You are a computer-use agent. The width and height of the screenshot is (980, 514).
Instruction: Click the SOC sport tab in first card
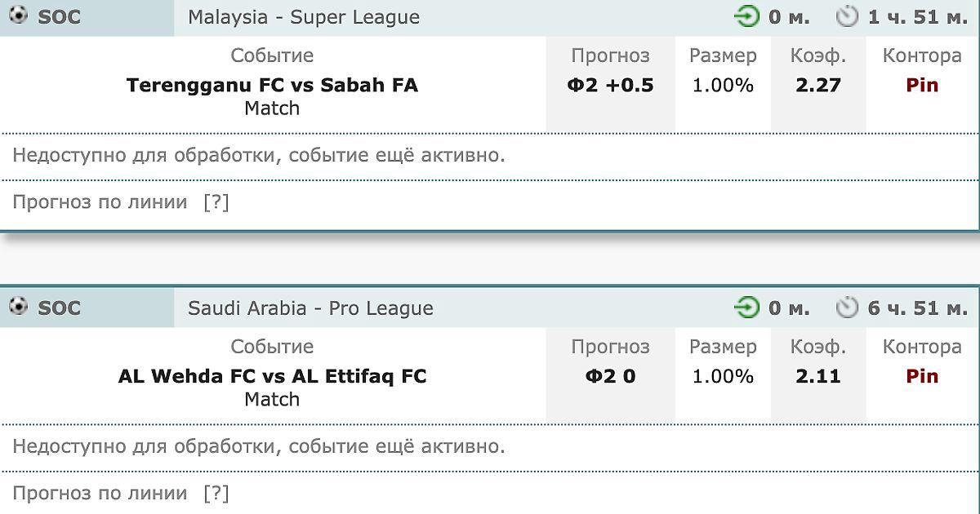tap(59, 17)
